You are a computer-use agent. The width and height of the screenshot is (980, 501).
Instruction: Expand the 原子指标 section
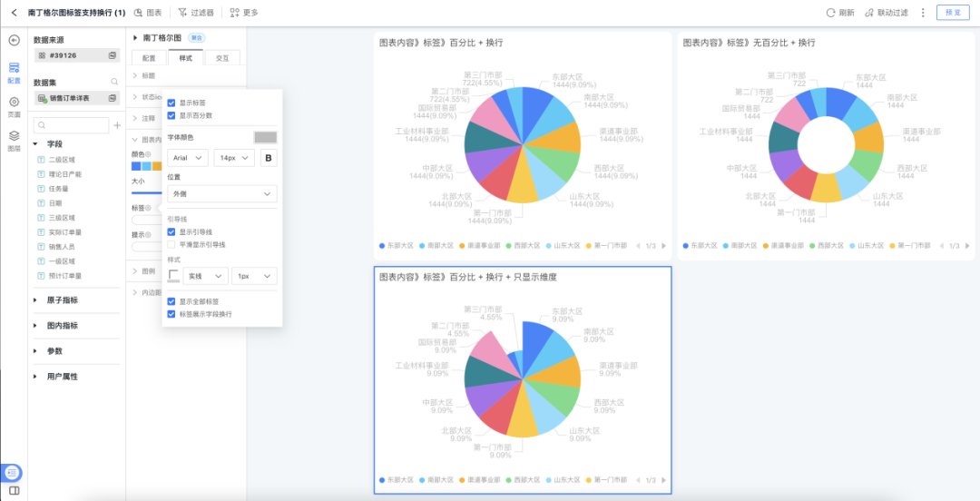[x=36, y=300]
